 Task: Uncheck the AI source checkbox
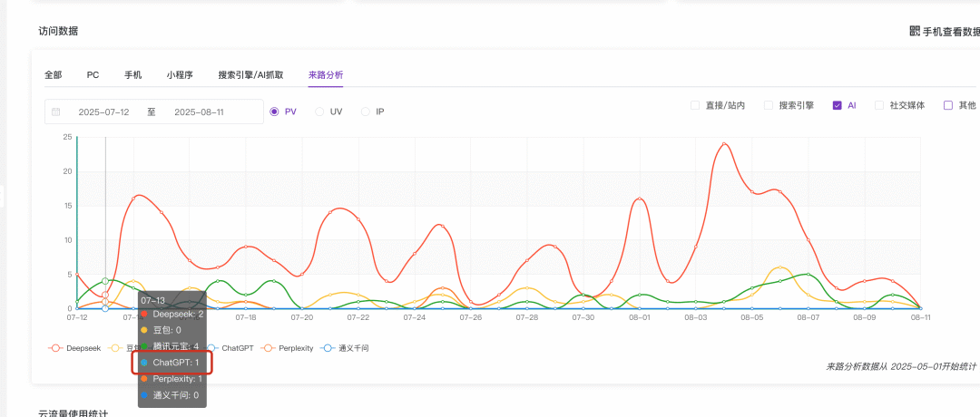(x=838, y=105)
